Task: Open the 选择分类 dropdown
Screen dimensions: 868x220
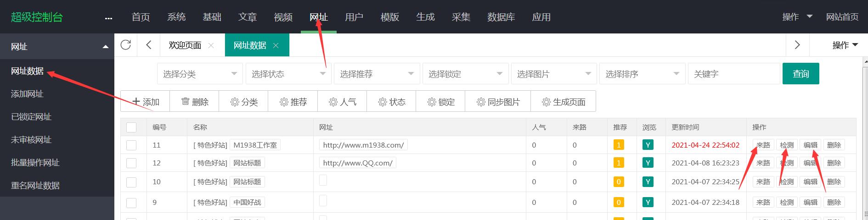Action: [x=200, y=74]
